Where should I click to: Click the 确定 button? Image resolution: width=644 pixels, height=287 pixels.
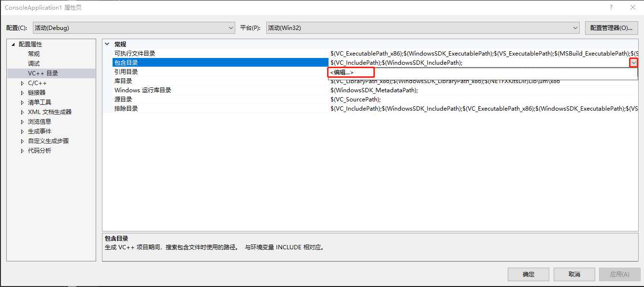coord(529,274)
